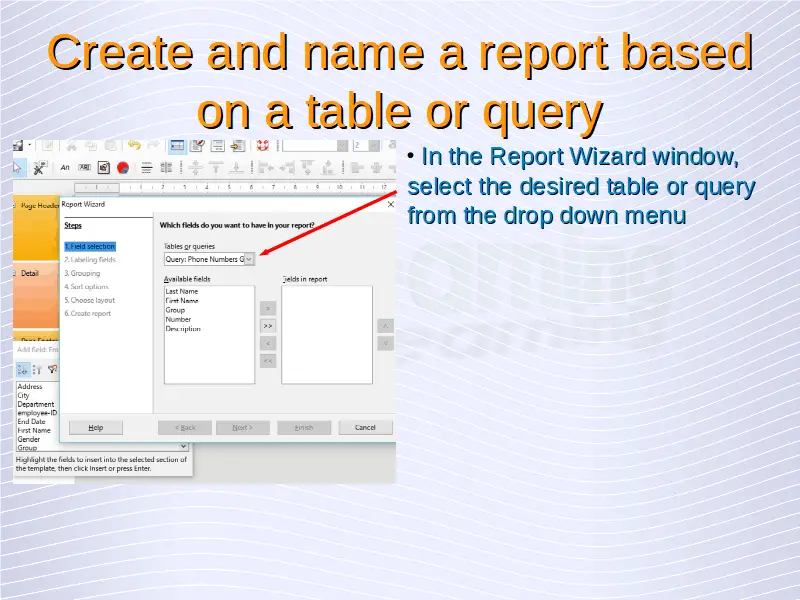The image size is (800, 600).
Task: Select First Name in Available fields
Action: click(x=182, y=301)
